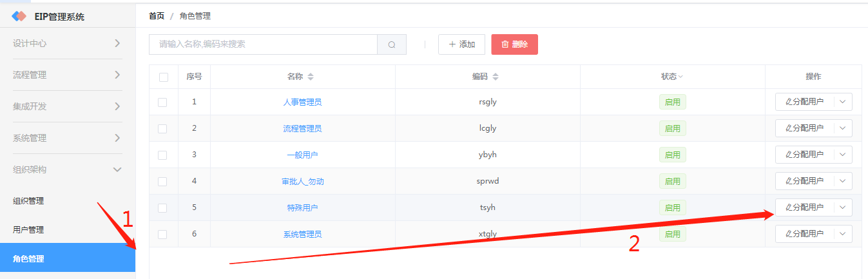
Task: Click 分配用户 for 特殊用户
Action: point(805,207)
